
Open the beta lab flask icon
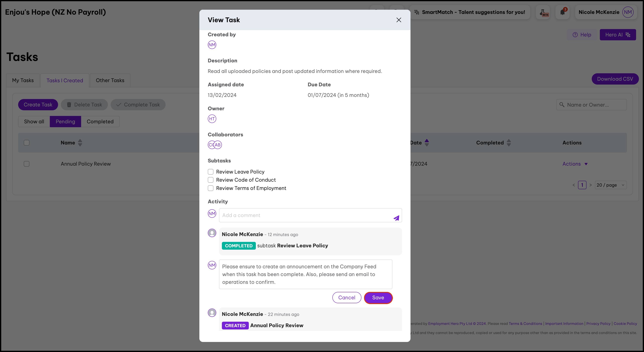click(x=543, y=12)
